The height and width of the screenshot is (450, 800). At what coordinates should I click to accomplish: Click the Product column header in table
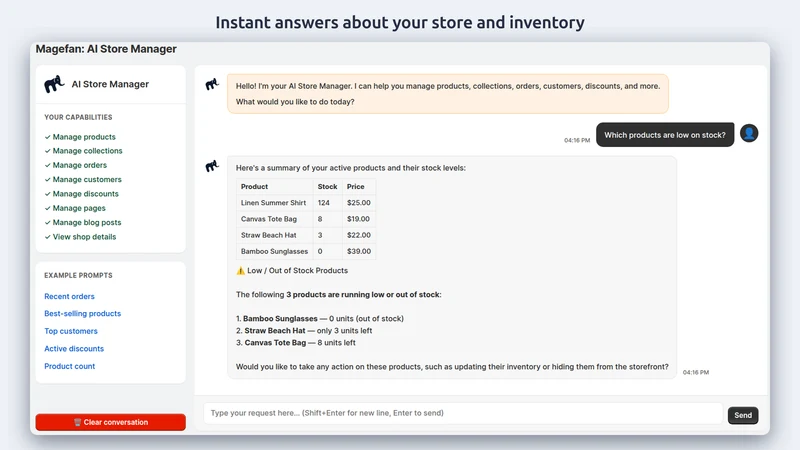tap(274, 187)
